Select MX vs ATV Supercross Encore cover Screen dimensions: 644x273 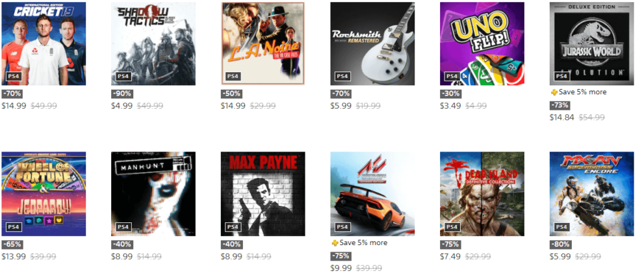pyautogui.click(x=592, y=194)
